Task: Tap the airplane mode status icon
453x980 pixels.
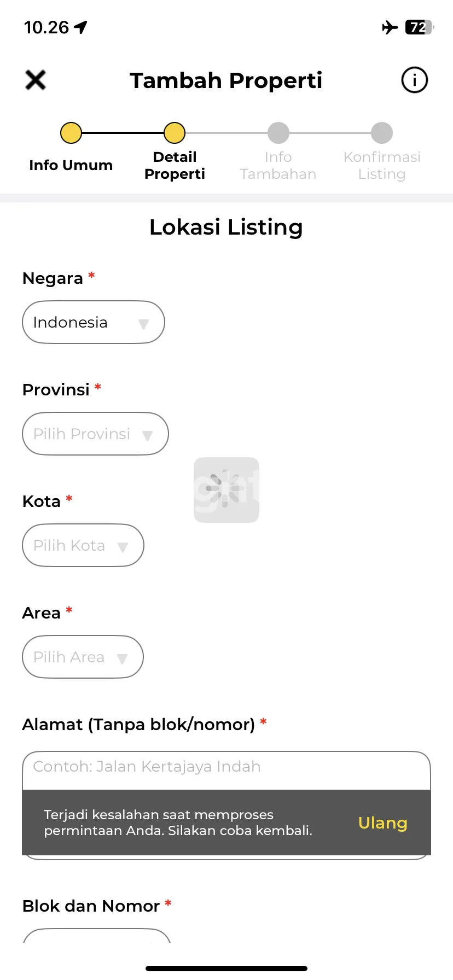Action: tap(390, 27)
